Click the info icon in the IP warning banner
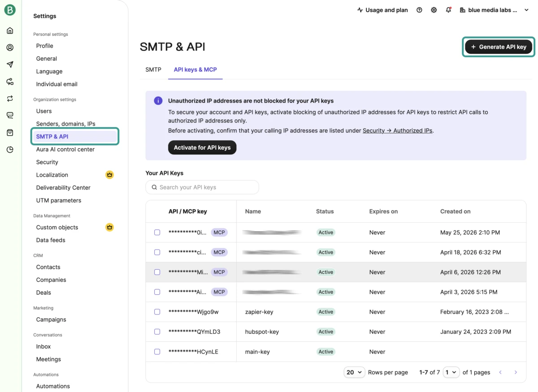Image resolution: width=538 pixels, height=392 pixels. (158, 101)
